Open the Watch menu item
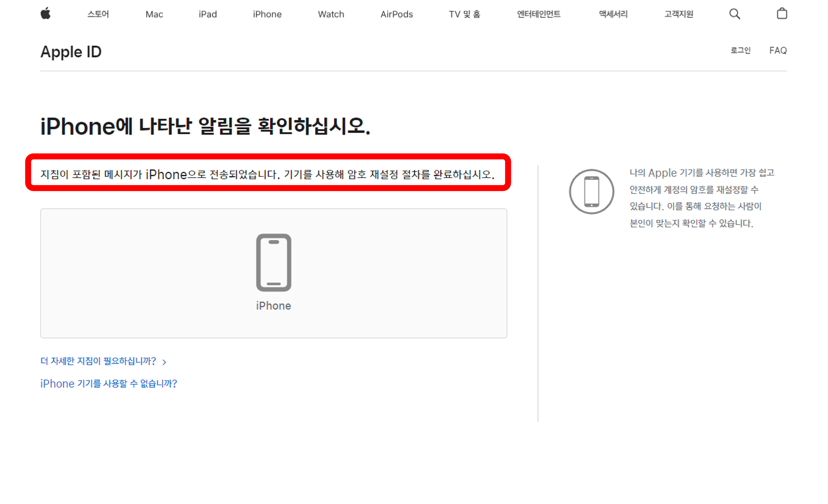 pyautogui.click(x=331, y=14)
